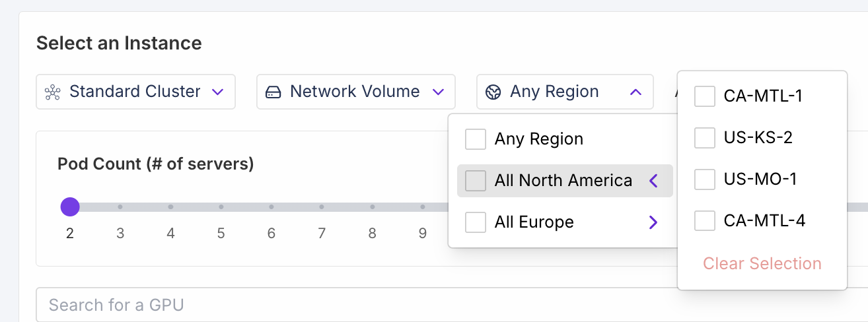Enable the All Europe checkbox
Image resolution: width=868 pixels, height=322 pixels.
tap(476, 222)
